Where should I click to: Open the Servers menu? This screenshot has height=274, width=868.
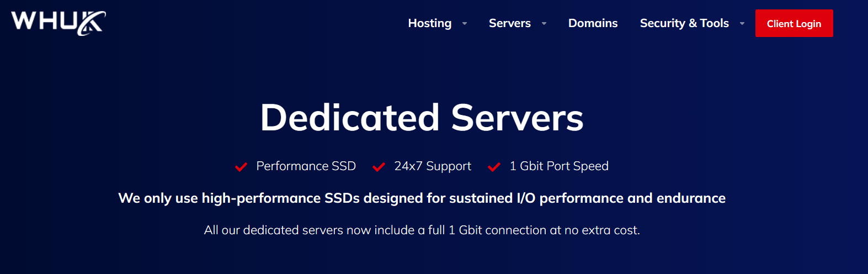(510, 23)
